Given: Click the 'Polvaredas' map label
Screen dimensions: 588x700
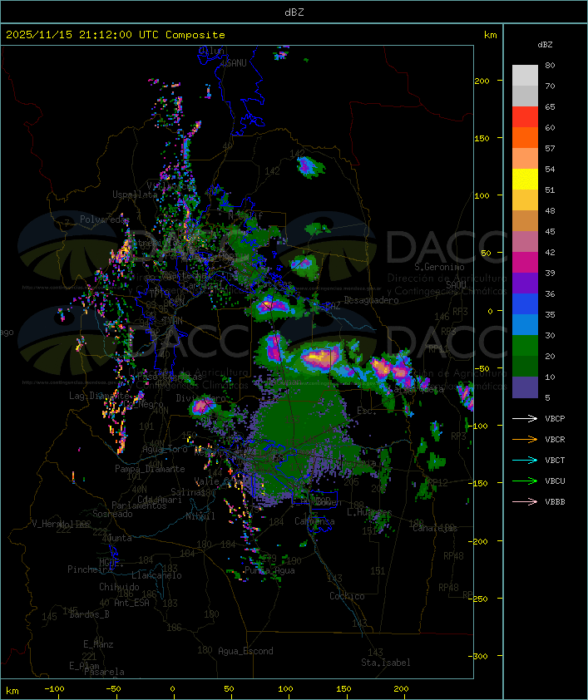Looking at the screenshot, I should point(104,219).
